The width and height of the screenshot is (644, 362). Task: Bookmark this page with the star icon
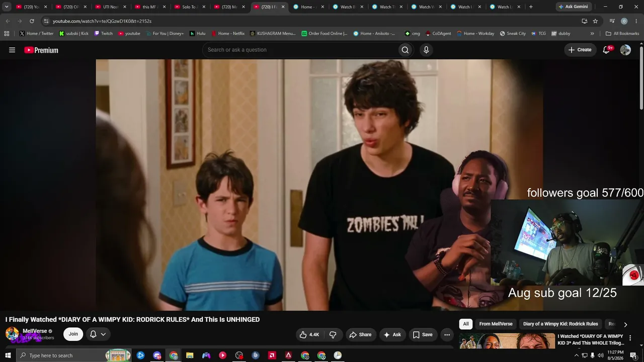pos(595,21)
